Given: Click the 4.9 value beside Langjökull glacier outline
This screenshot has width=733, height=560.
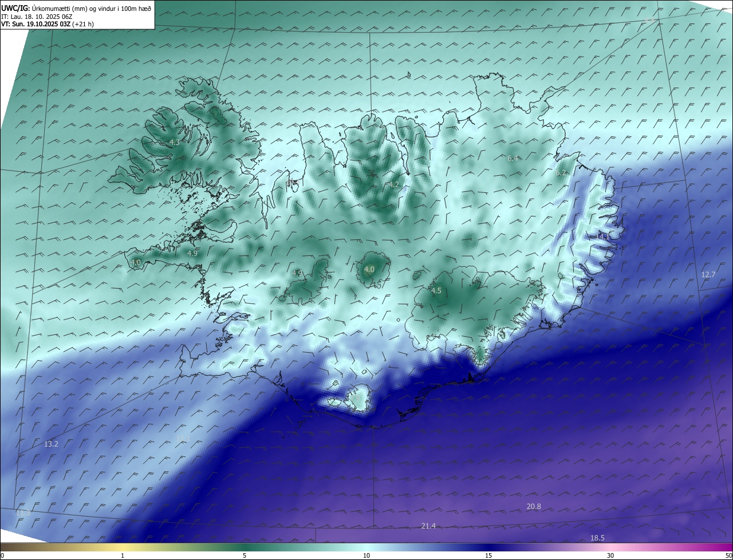Looking at the screenshot, I should tap(297, 273).
